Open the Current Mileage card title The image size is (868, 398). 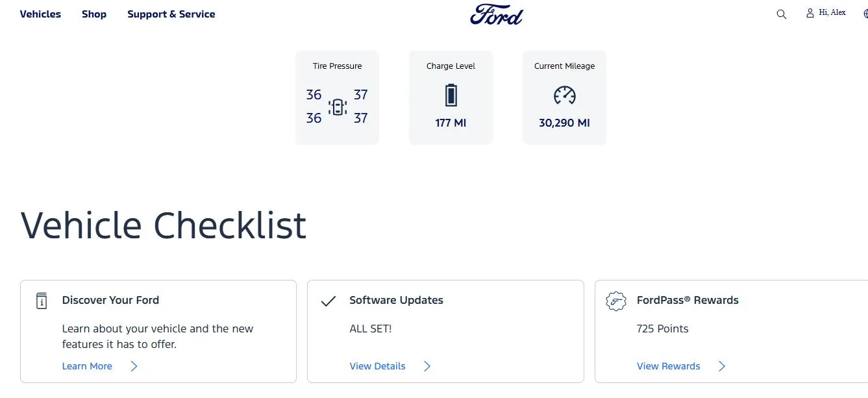tap(565, 66)
